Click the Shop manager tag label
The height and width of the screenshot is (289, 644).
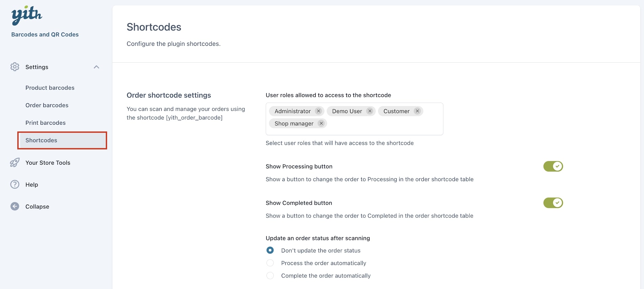point(294,124)
